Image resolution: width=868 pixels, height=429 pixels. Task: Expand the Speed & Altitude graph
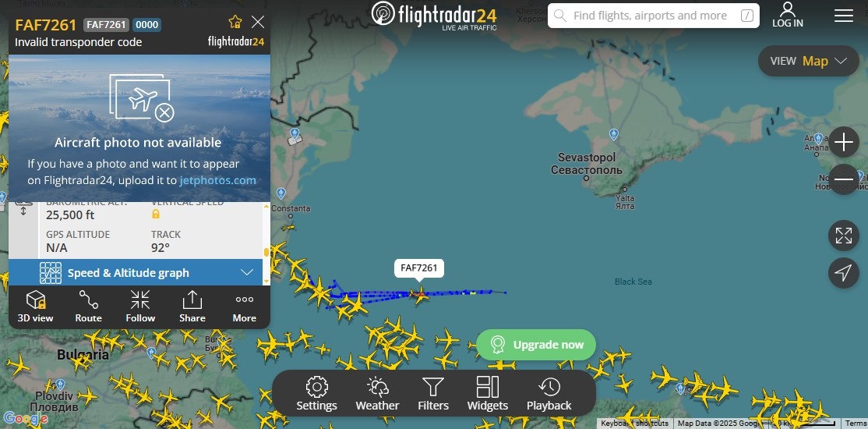click(x=139, y=273)
